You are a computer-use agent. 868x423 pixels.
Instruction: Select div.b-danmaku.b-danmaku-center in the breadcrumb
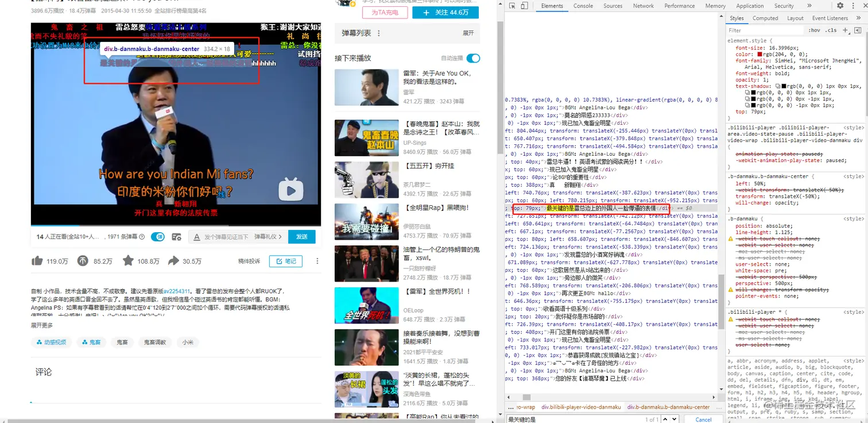click(668, 407)
